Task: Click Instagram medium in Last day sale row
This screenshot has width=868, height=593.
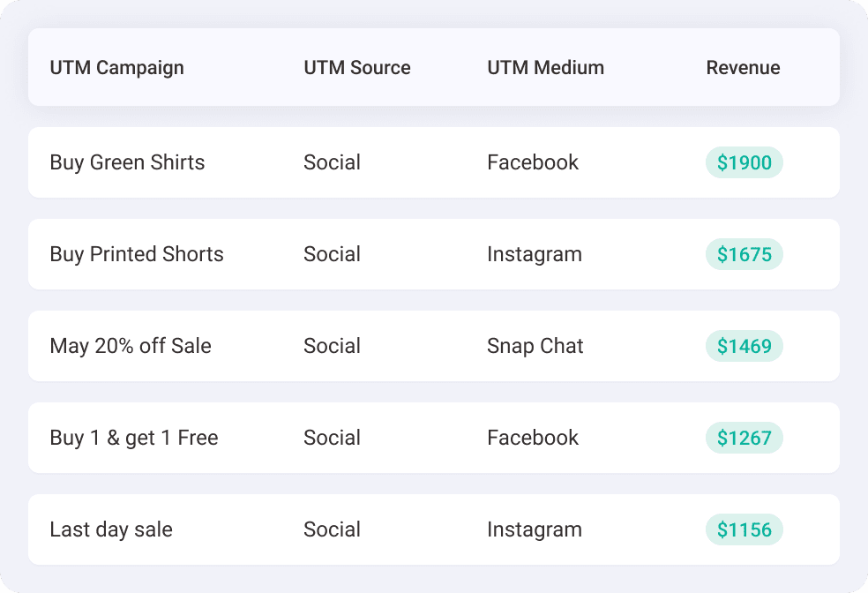Action: (x=535, y=529)
